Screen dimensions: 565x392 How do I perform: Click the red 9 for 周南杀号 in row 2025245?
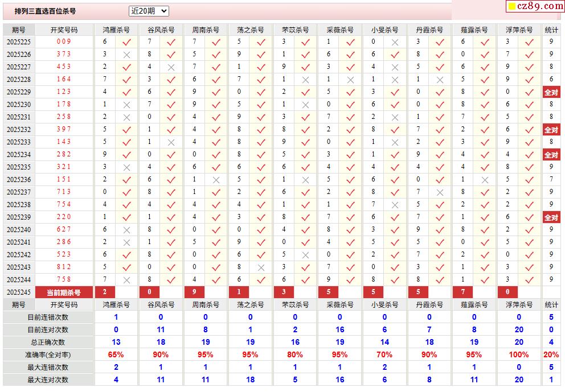coord(194,292)
